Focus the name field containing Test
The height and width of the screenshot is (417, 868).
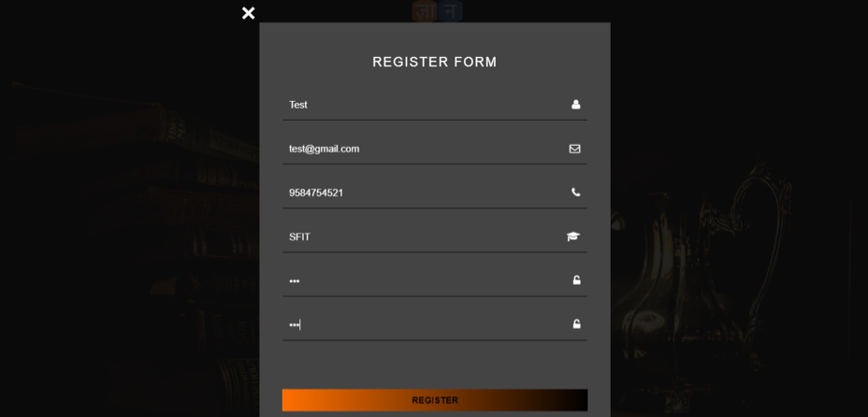tap(435, 105)
